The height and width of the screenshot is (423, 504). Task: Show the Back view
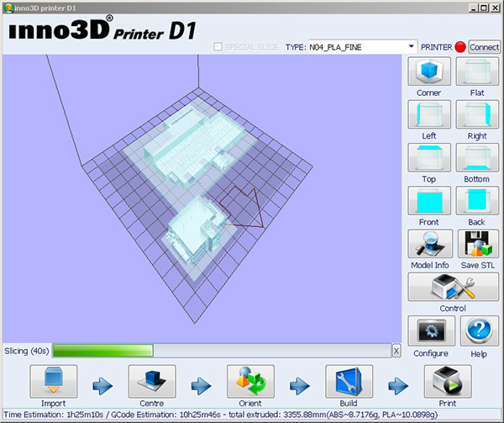477,200
